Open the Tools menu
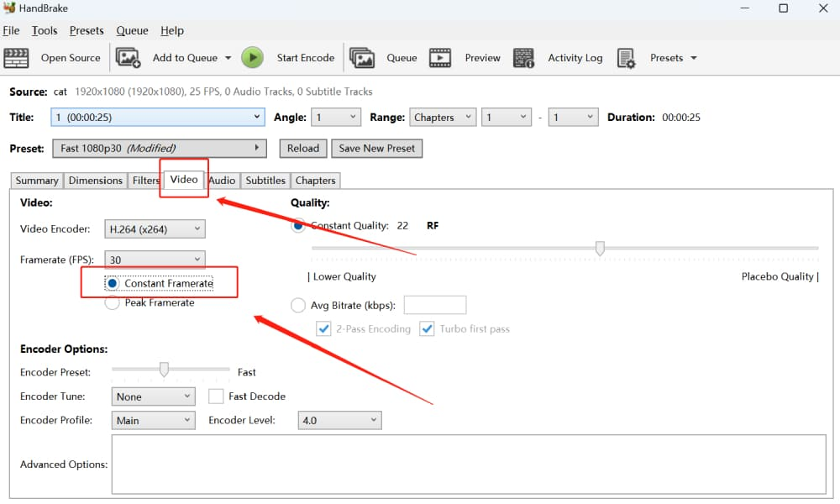 (x=45, y=30)
